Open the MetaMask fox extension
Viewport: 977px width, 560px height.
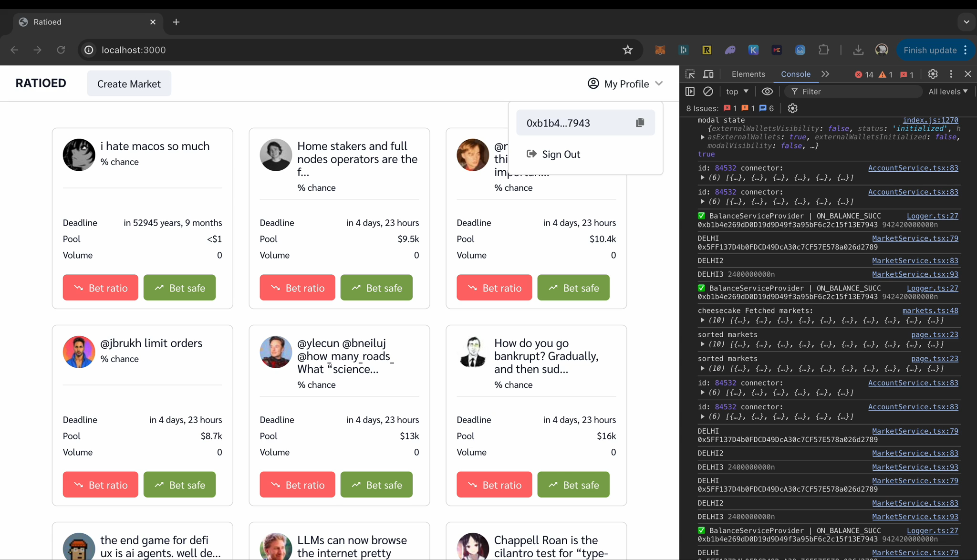click(660, 50)
